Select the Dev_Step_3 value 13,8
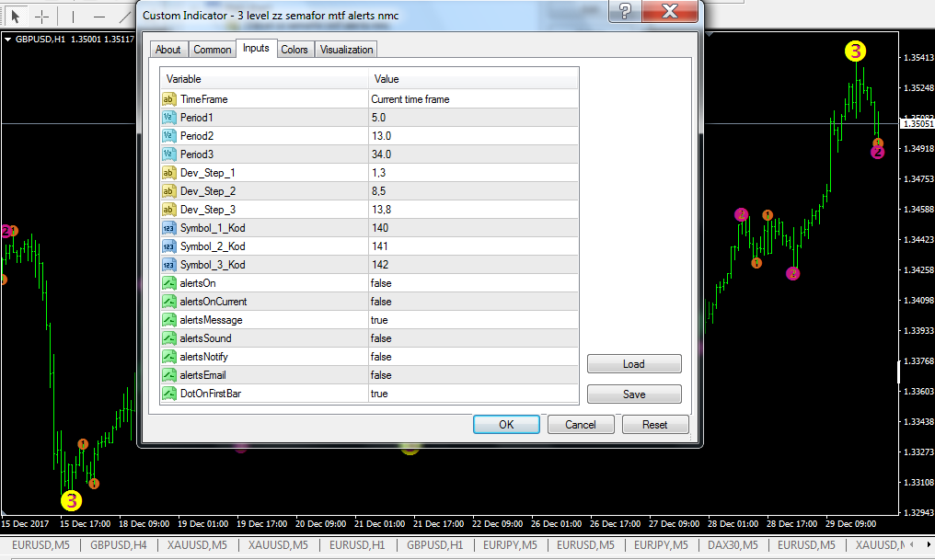The height and width of the screenshot is (560, 935). point(473,210)
